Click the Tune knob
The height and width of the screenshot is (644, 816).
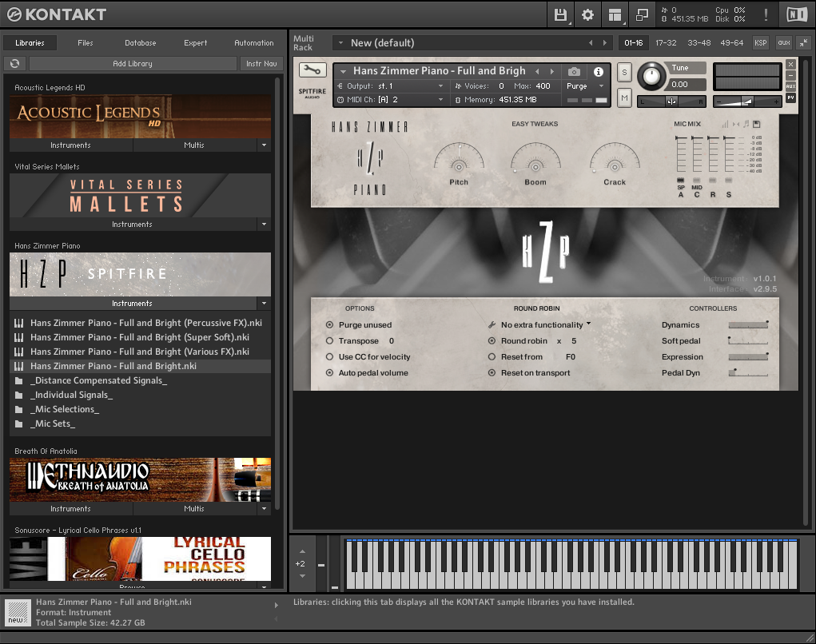click(651, 77)
